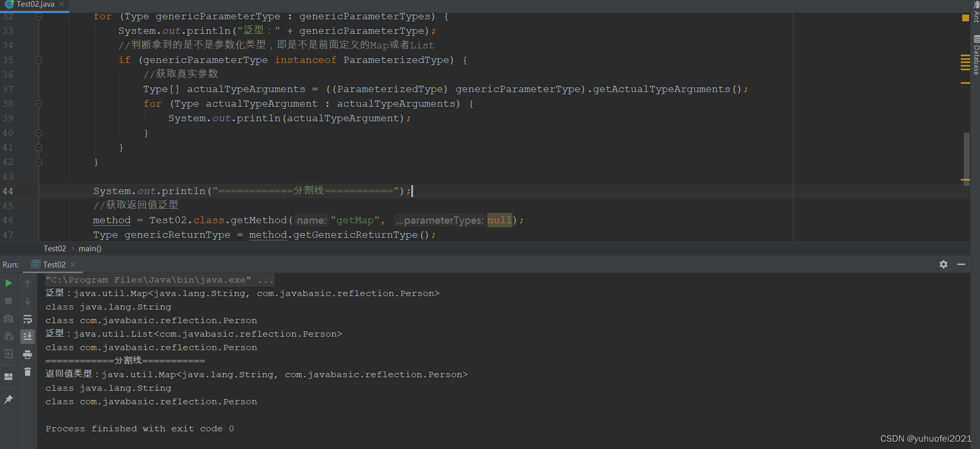Open the Ant side tool window

point(976,11)
